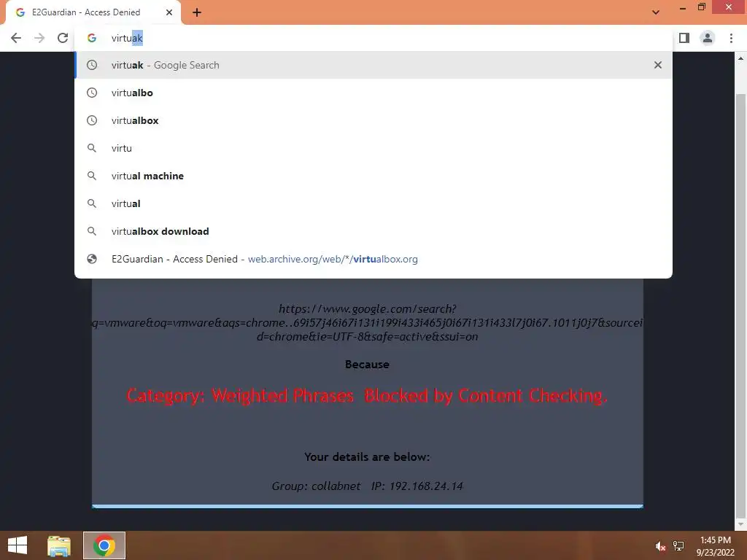747x560 pixels.
Task: Click the magnifier icon beside virtualbox download
Action: click(x=92, y=231)
